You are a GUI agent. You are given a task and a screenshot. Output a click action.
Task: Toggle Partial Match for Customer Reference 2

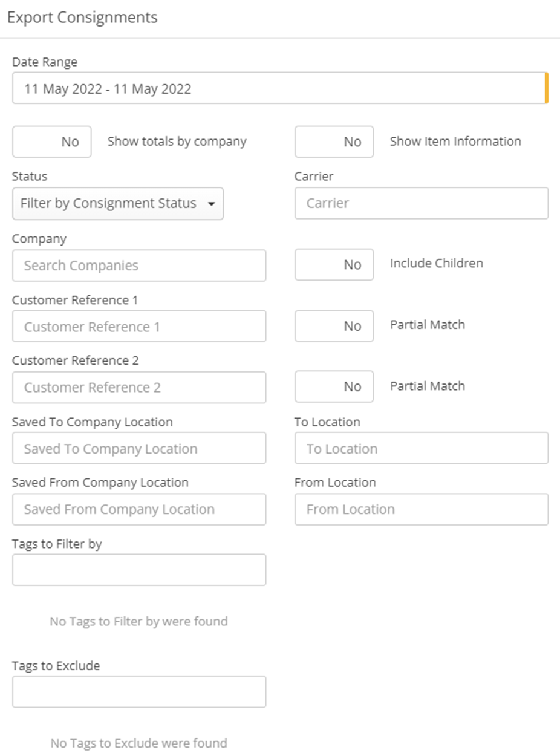tap(334, 387)
